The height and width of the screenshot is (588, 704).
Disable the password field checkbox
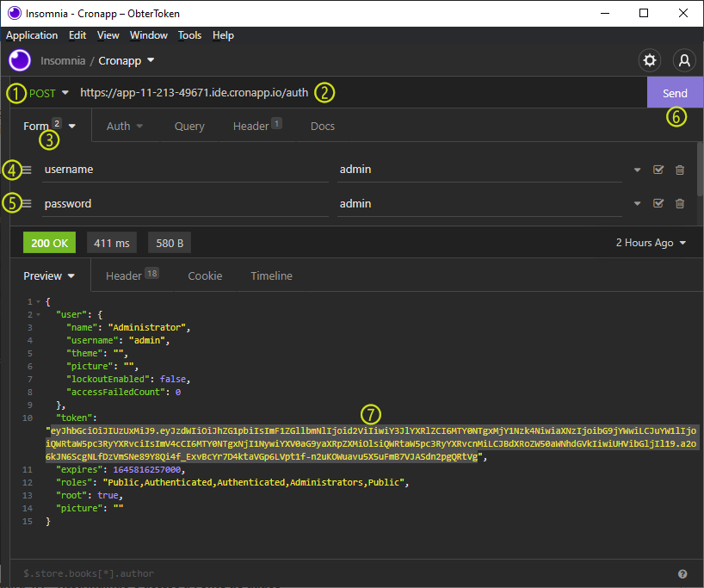658,204
